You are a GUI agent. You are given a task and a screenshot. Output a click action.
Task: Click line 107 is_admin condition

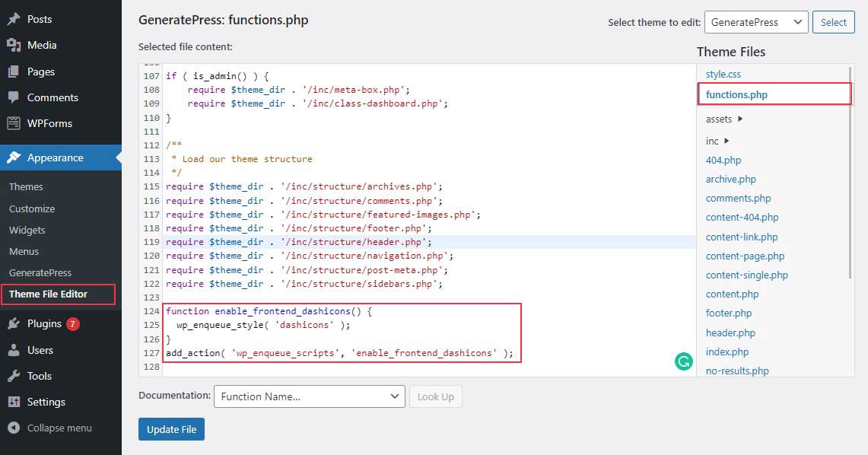[x=218, y=76]
